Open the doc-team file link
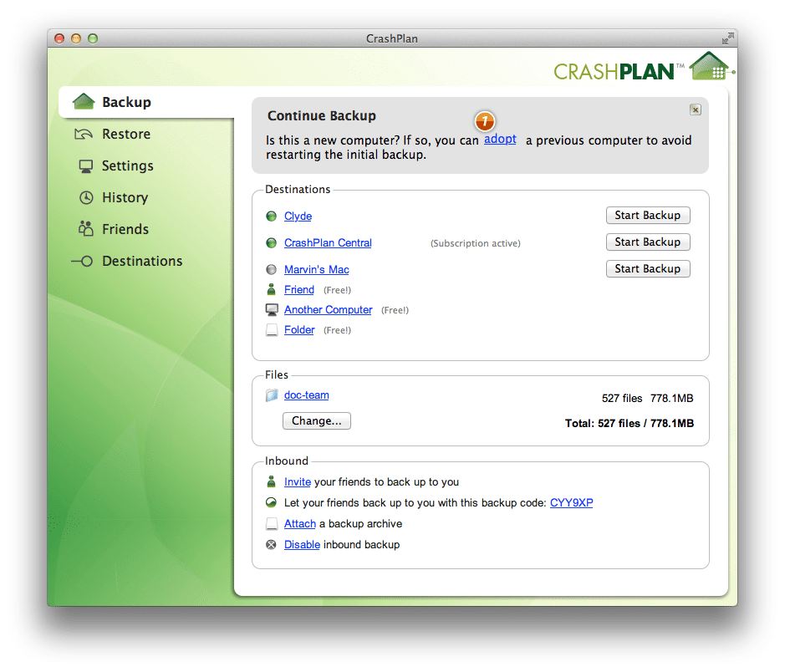785x672 pixels. click(306, 395)
